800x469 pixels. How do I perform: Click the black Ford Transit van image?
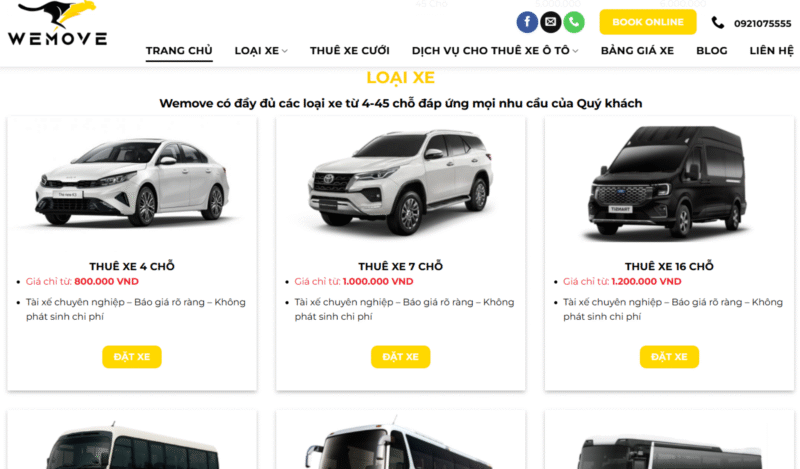coord(668,182)
